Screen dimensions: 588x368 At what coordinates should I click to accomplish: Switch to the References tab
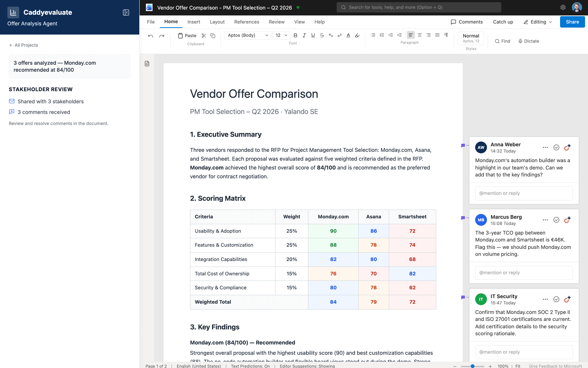247,22
